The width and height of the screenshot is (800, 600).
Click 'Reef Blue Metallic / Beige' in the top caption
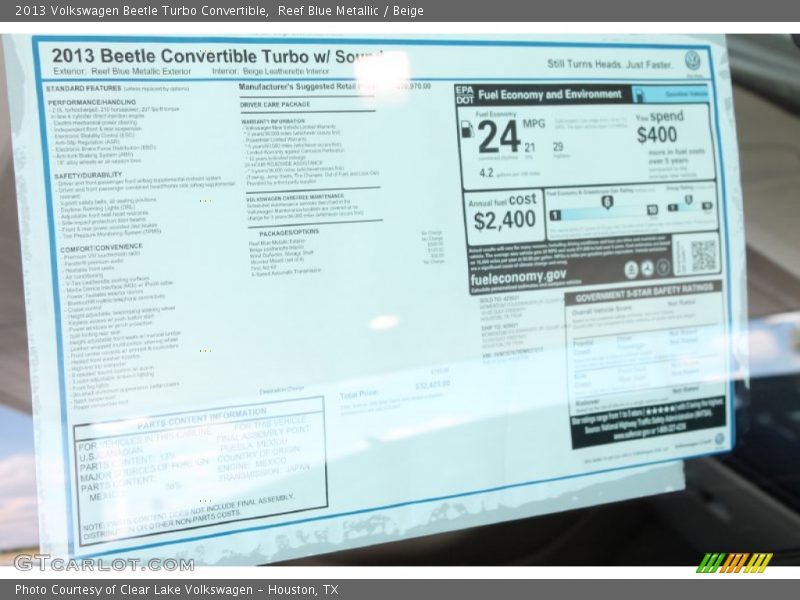351,11
